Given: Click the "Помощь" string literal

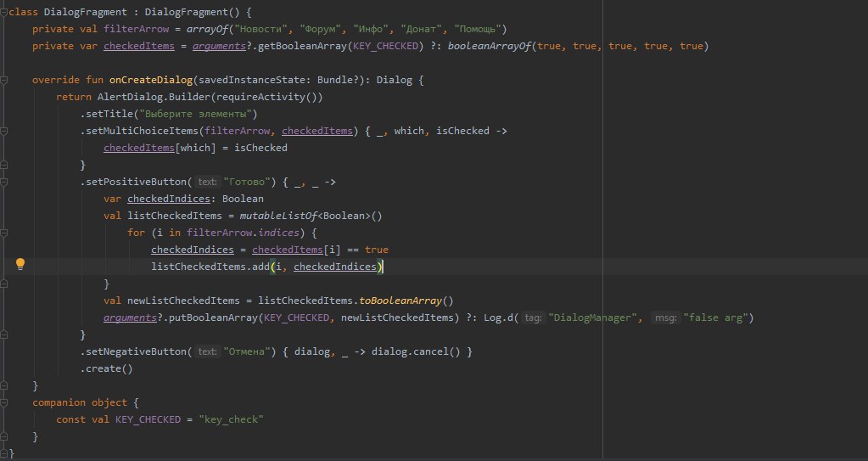Looking at the screenshot, I should click(478, 29).
